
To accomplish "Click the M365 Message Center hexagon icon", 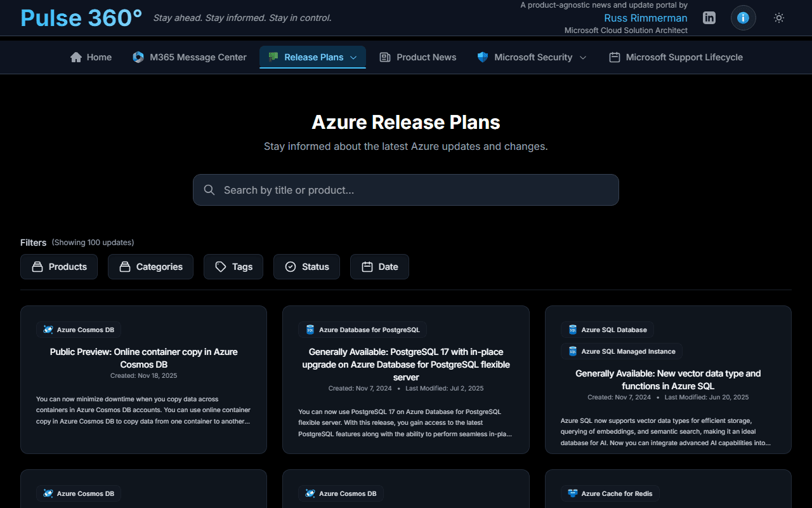I will point(138,57).
